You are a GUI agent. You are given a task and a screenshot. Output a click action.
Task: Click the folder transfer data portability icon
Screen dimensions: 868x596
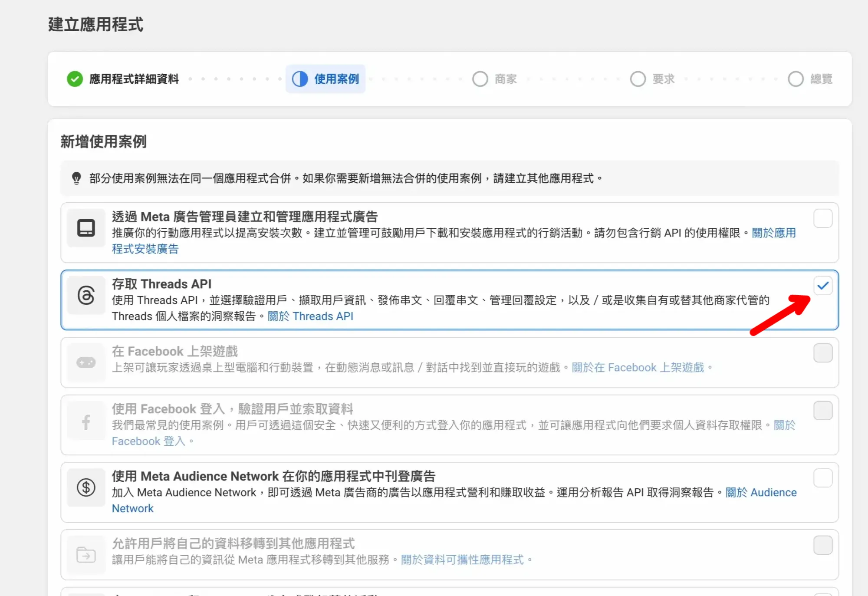click(x=86, y=555)
